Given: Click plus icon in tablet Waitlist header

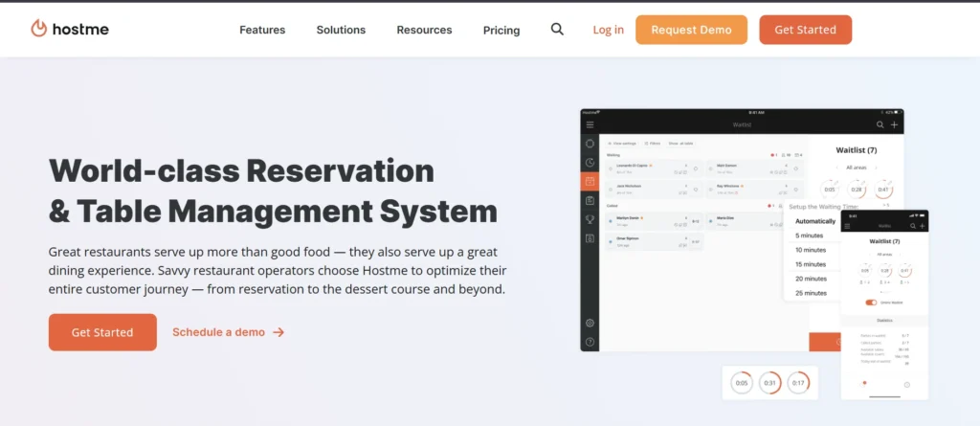Looking at the screenshot, I should pos(895,125).
